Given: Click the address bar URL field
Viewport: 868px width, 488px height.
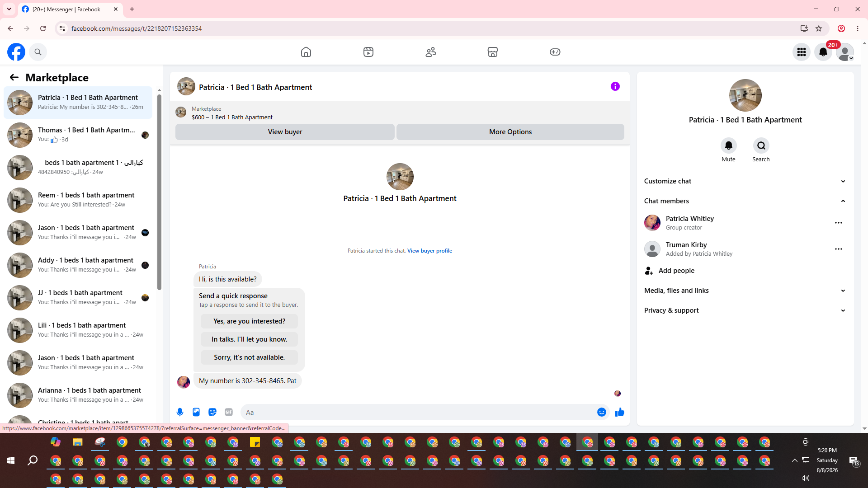Looking at the screenshot, I should click(429, 28).
